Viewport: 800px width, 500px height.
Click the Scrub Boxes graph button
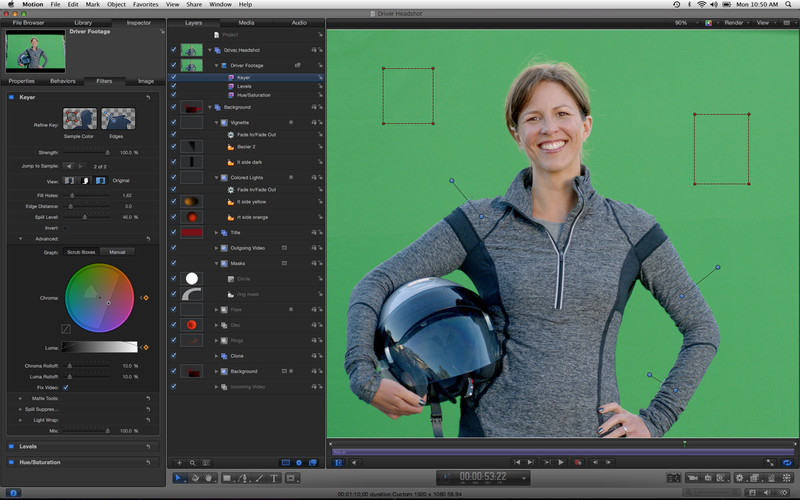(81, 251)
